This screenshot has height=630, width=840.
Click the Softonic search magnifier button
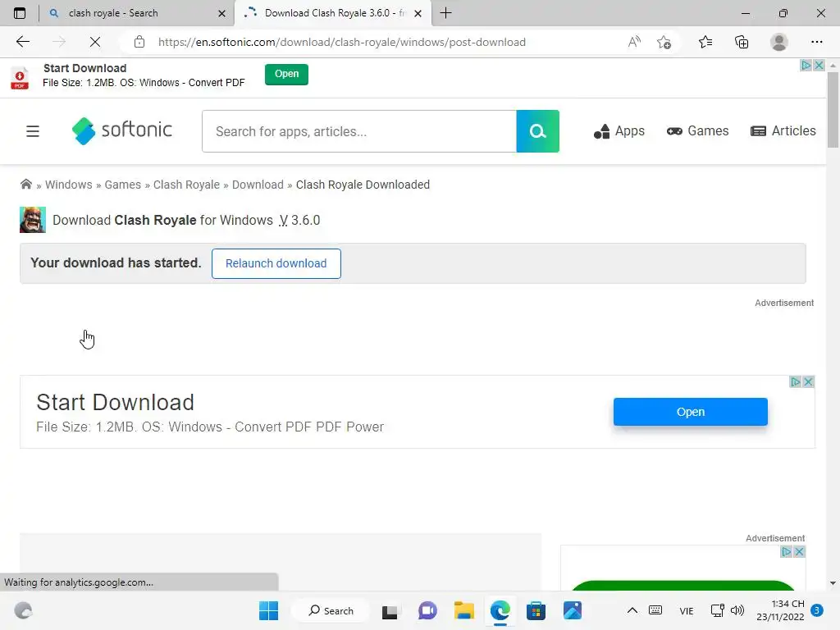(x=538, y=131)
